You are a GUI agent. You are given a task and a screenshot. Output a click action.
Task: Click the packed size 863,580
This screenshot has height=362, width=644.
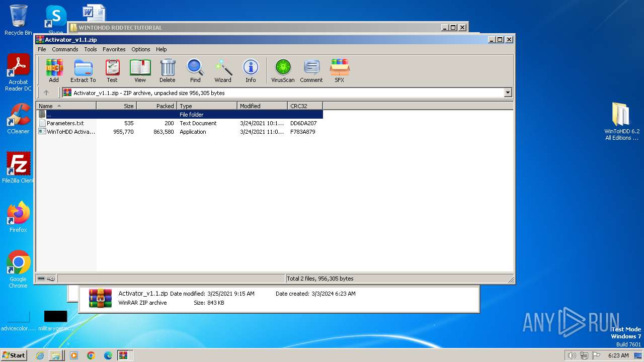[x=164, y=132]
